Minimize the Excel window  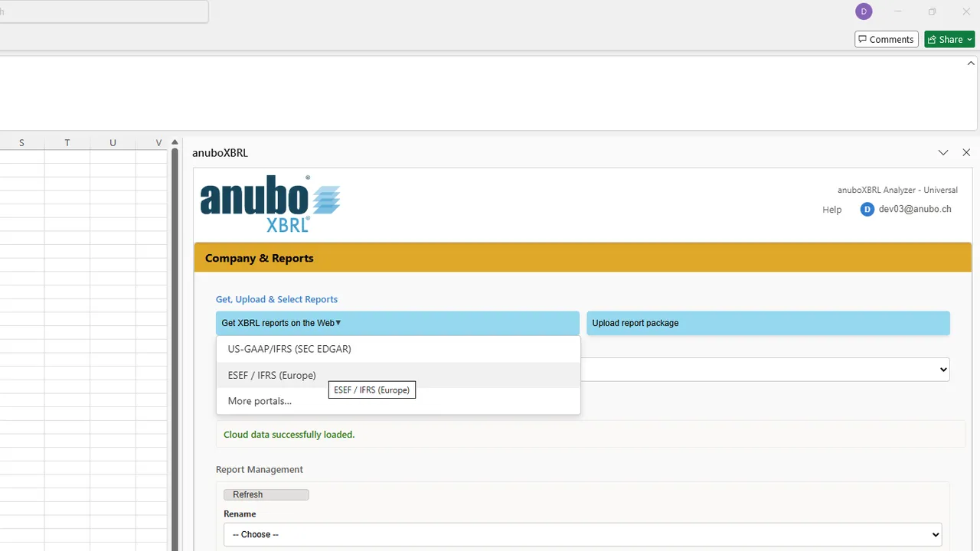(898, 11)
